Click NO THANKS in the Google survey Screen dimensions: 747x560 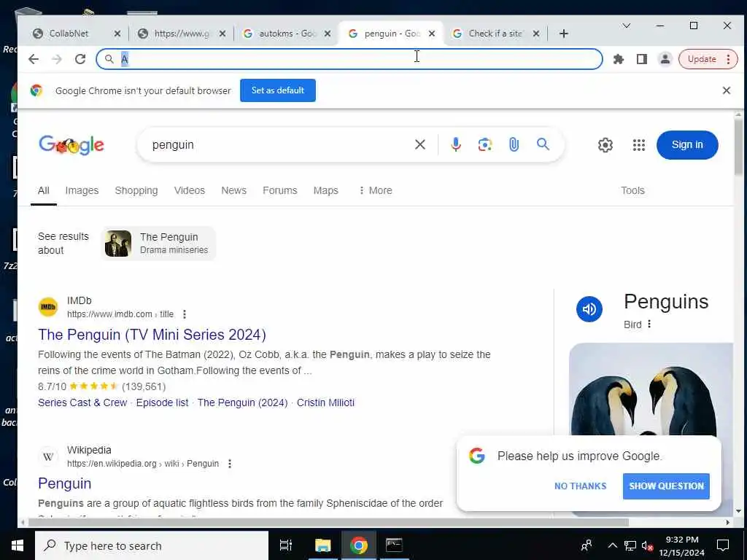pos(580,486)
